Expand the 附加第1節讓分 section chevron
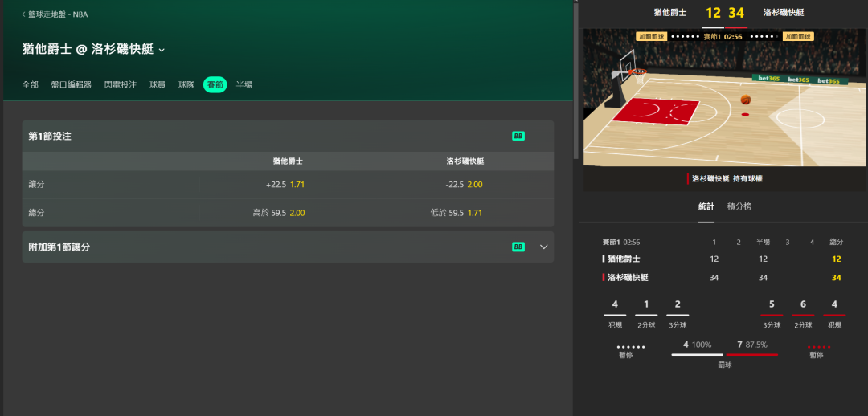The width and height of the screenshot is (868, 416). coord(543,247)
